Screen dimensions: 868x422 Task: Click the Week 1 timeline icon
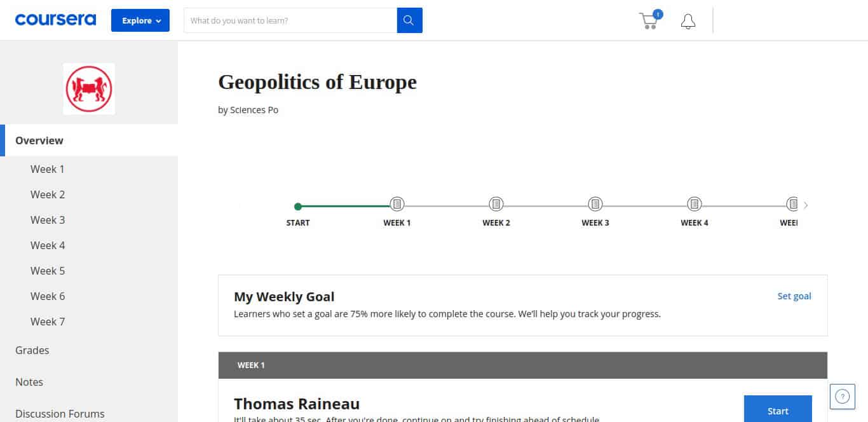coord(397,204)
